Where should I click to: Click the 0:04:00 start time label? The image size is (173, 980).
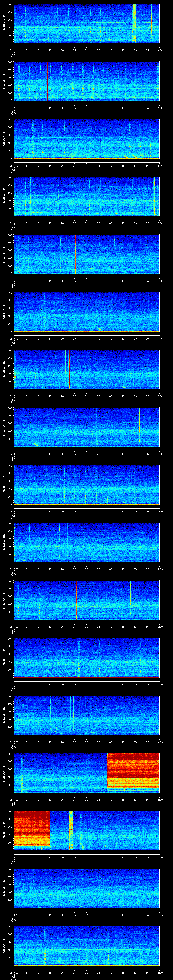coord(14,223)
